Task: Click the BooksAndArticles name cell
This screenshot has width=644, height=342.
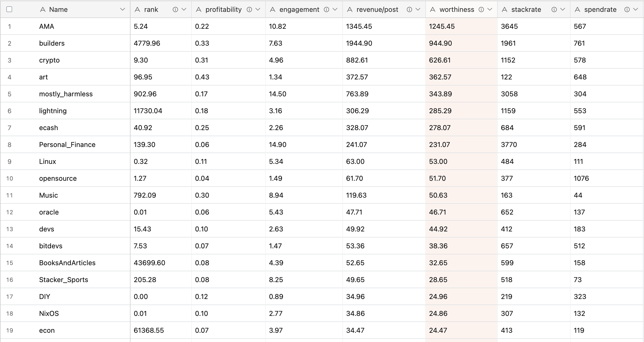Action: [x=67, y=263]
